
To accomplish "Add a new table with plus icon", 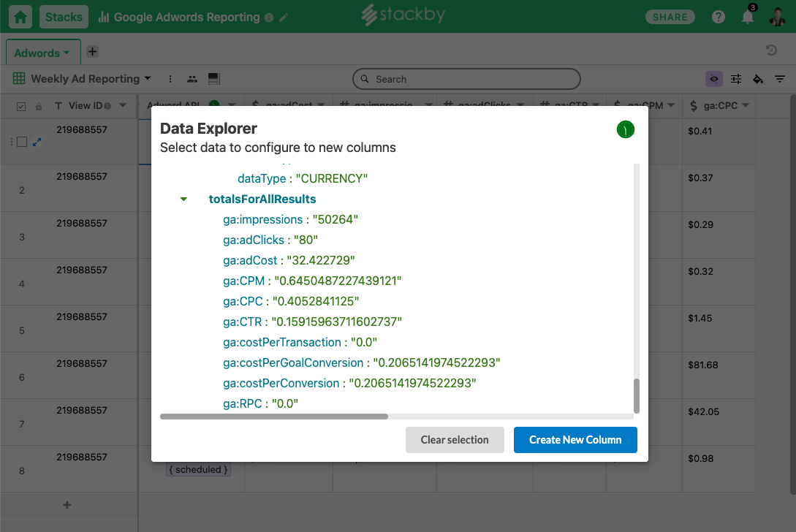I will [x=92, y=51].
